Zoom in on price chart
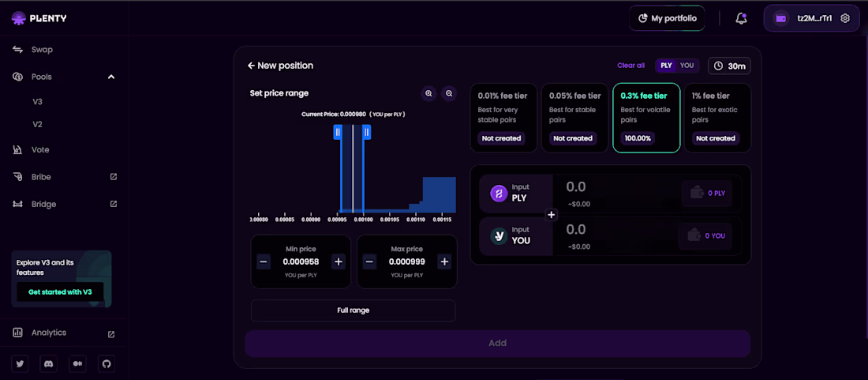Image resolution: width=868 pixels, height=380 pixels. coord(428,93)
